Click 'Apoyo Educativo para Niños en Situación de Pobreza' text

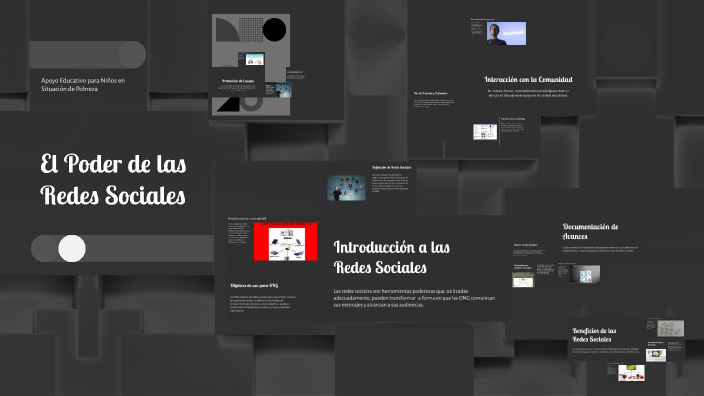tap(83, 84)
